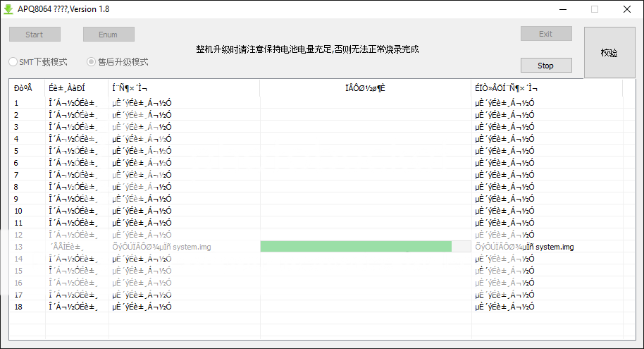Select the 售后升级模式 radio button
The height and width of the screenshot is (349, 644).
91,62
